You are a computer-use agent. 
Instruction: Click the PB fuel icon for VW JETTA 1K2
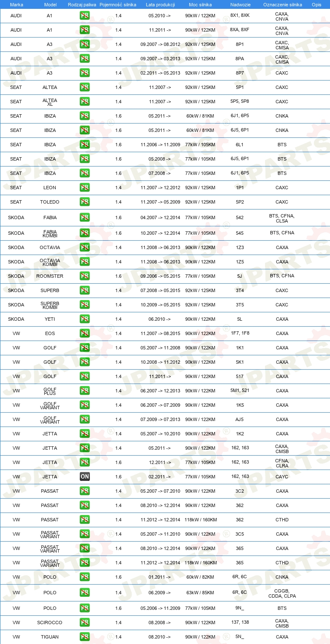pos(84,434)
